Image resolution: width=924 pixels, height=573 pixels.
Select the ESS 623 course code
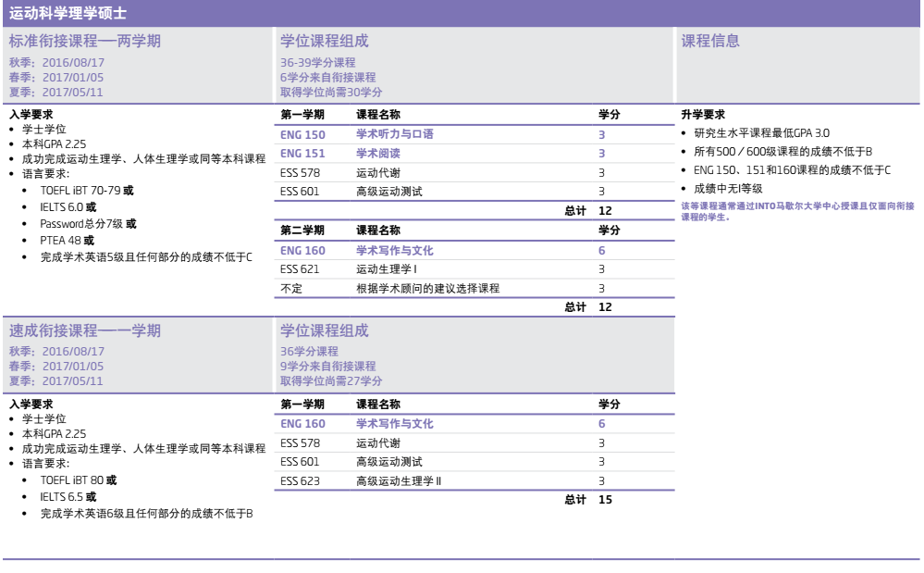click(300, 480)
